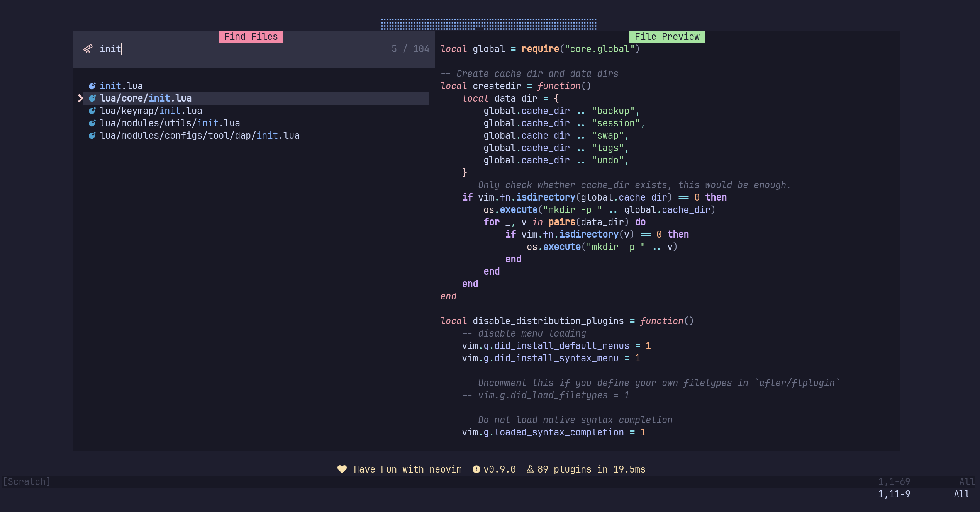
Task: Click the Find Files title label
Action: [x=251, y=37]
